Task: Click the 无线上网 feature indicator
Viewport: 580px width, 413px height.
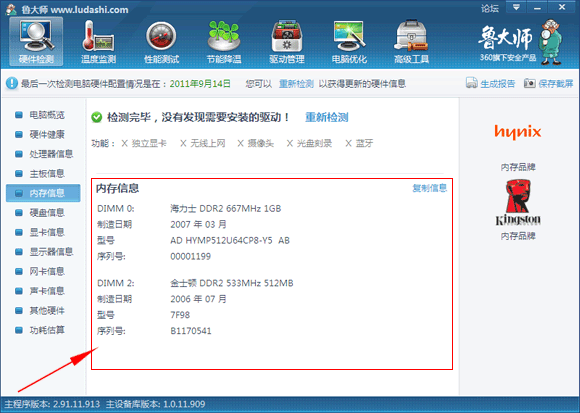Action: (x=203, y=143)
